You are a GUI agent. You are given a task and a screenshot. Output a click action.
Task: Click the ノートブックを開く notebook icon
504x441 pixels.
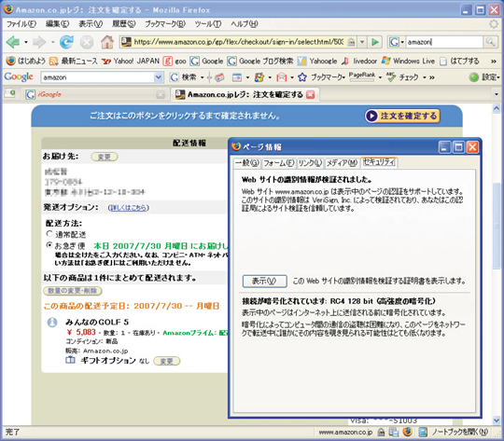423,433
